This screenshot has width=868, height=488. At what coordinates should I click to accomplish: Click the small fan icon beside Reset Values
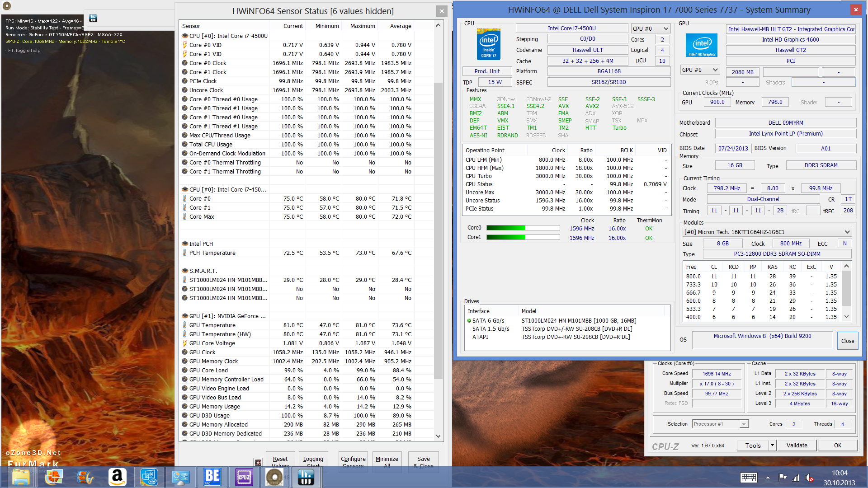258,462
